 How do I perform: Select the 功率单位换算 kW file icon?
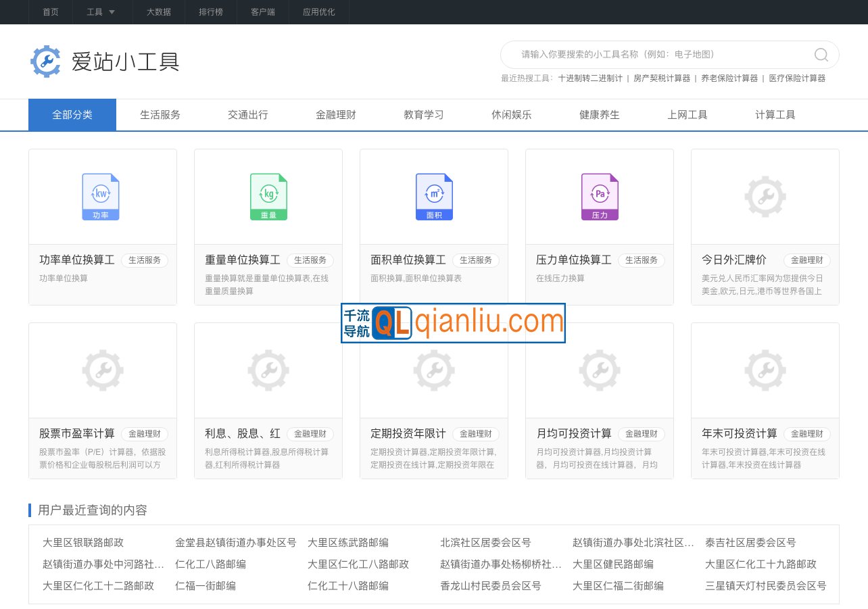tap(101, 195)
